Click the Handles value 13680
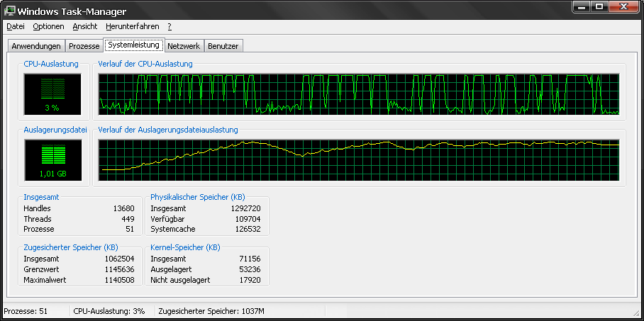This screenshot has height=321, width=644. tap(123, 208)
